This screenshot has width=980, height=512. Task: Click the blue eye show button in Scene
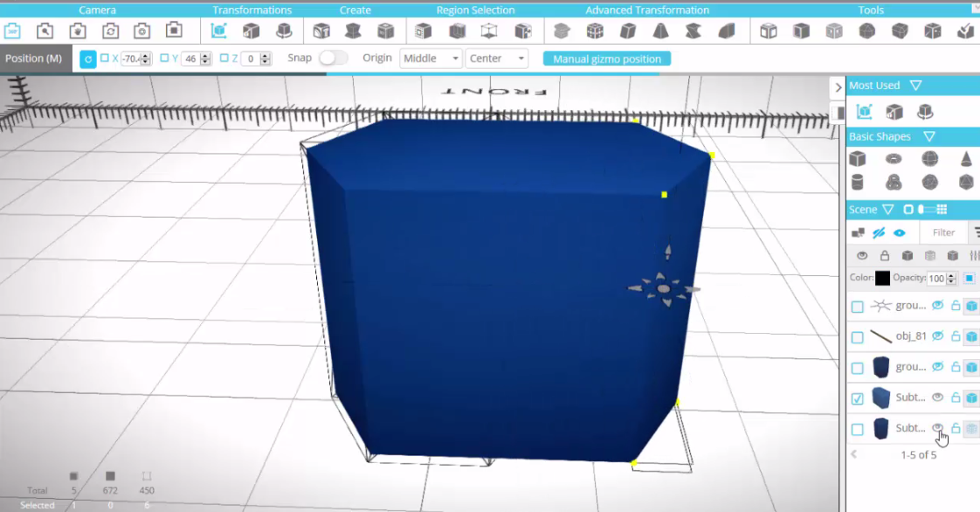(x=900, y=232)
